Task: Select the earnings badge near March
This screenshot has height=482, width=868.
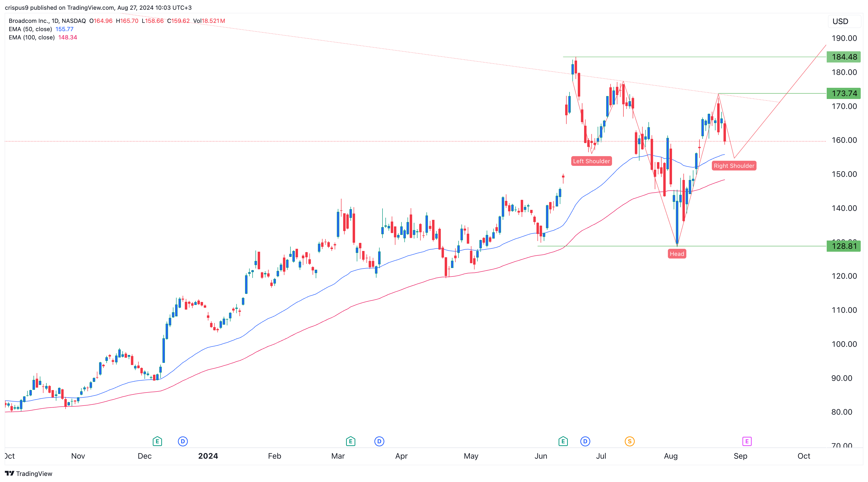Action: coord(350,441)
